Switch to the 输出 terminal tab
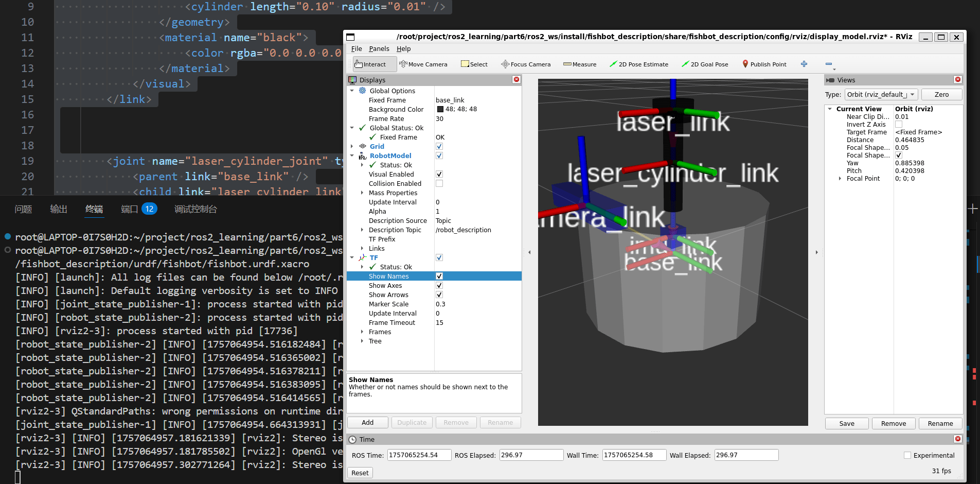Viewport: 980px width, 484px height. 59,209
